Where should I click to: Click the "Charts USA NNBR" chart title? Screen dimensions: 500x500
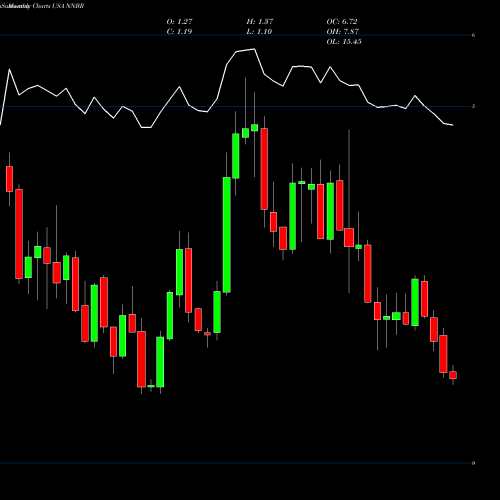(59, 6)
